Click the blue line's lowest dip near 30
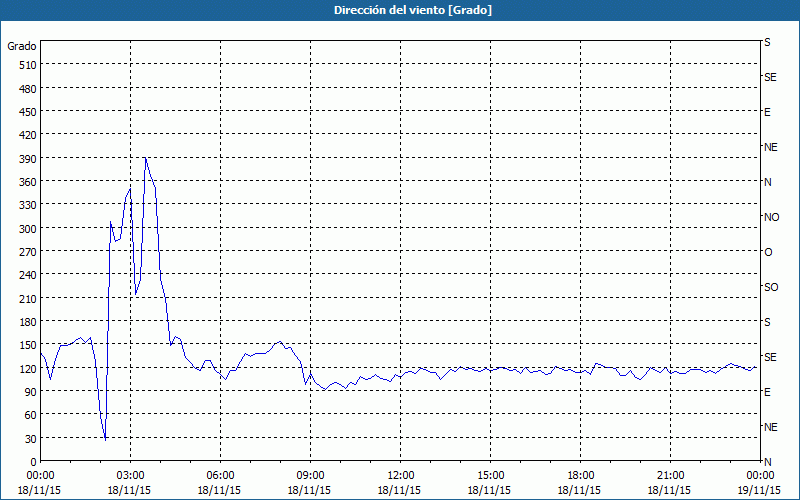Viewport: 800px width, 500px height. click(x=105, y=439)
